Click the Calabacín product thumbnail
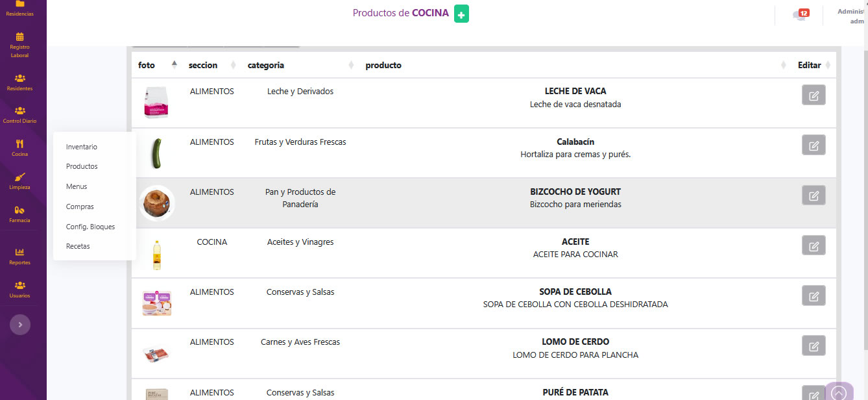The height and width of the screenshot is (400, 868). 156,153
